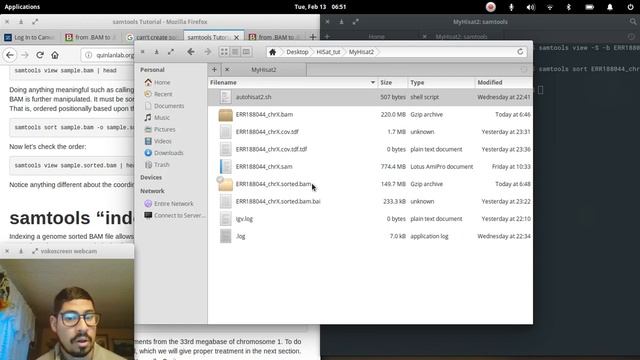This screenshot has height=360, width=640.
Task: Select the ERR188044_chrX.cov.tdf file
Action: pyautogui.click(x=370, y=132)
